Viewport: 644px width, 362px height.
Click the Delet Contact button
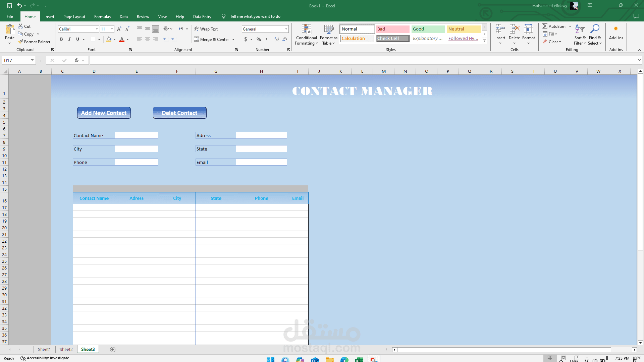[180, 113]
